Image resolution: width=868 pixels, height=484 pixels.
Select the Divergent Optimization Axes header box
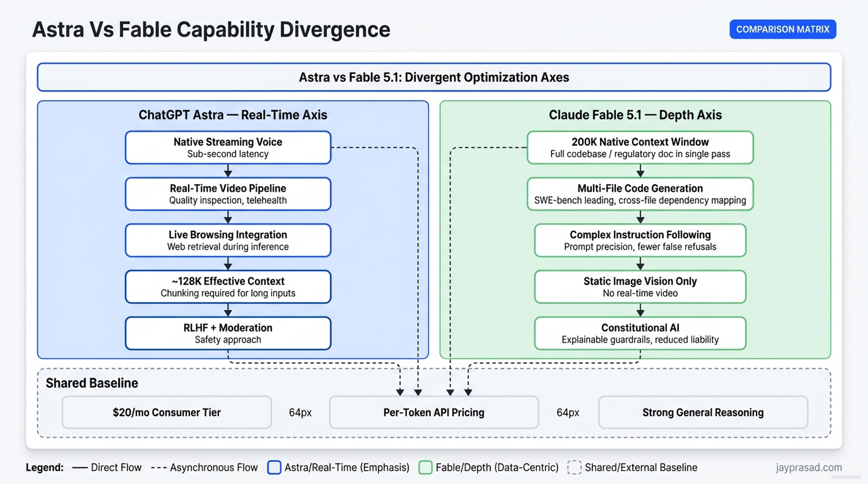[x=434, y=77]
